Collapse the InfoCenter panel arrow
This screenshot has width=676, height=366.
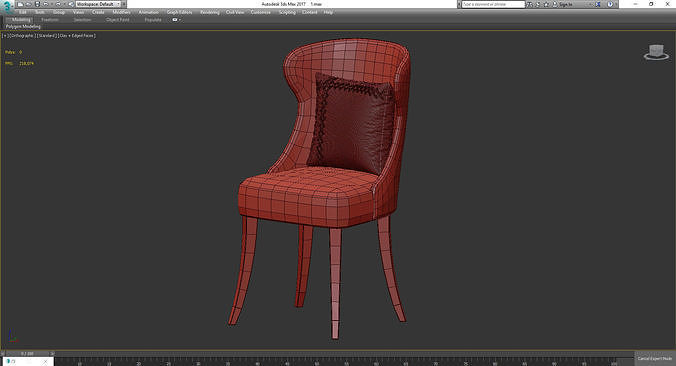459,4
